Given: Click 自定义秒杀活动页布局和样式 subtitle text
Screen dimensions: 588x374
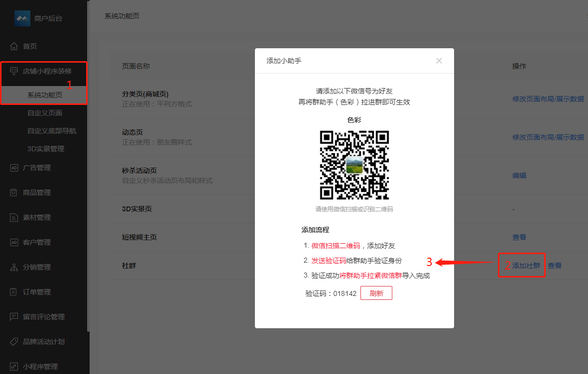Looking at the screenshot, I should click(x=167, y=180).
